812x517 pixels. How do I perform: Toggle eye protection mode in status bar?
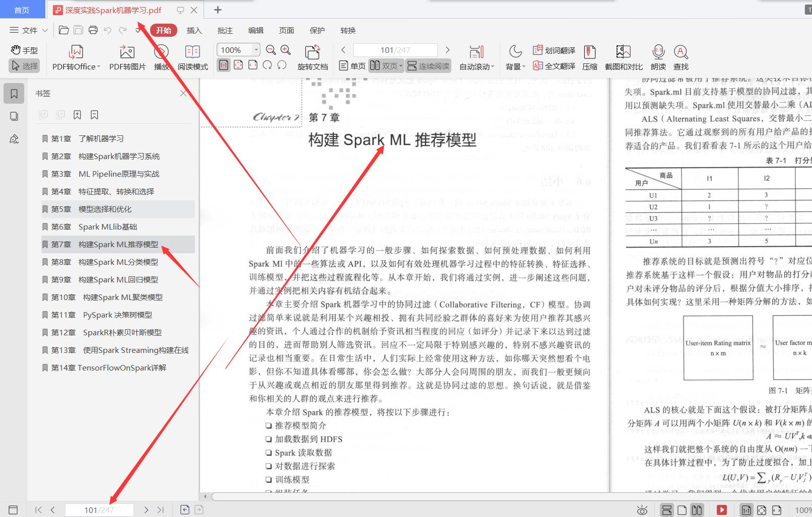[642, 510]
